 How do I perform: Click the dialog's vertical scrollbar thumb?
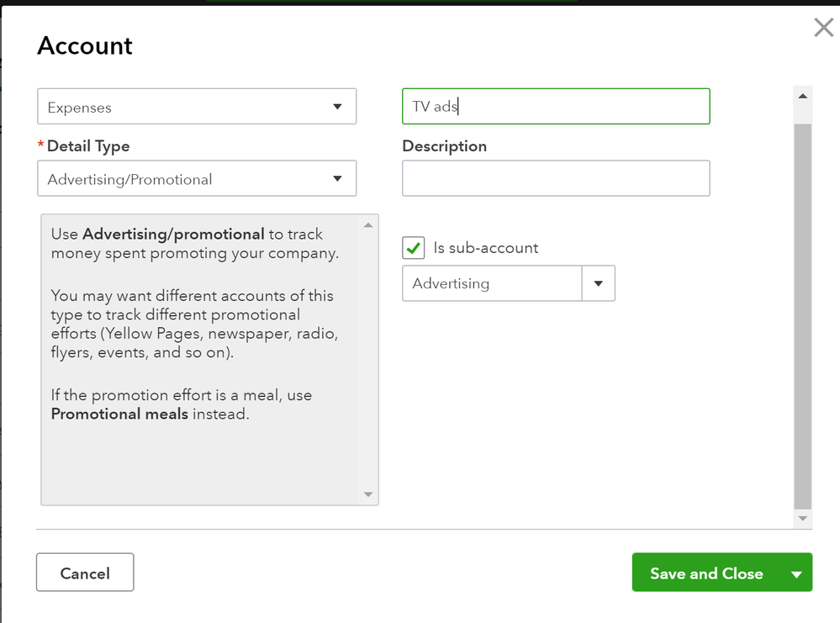point(802,315)
